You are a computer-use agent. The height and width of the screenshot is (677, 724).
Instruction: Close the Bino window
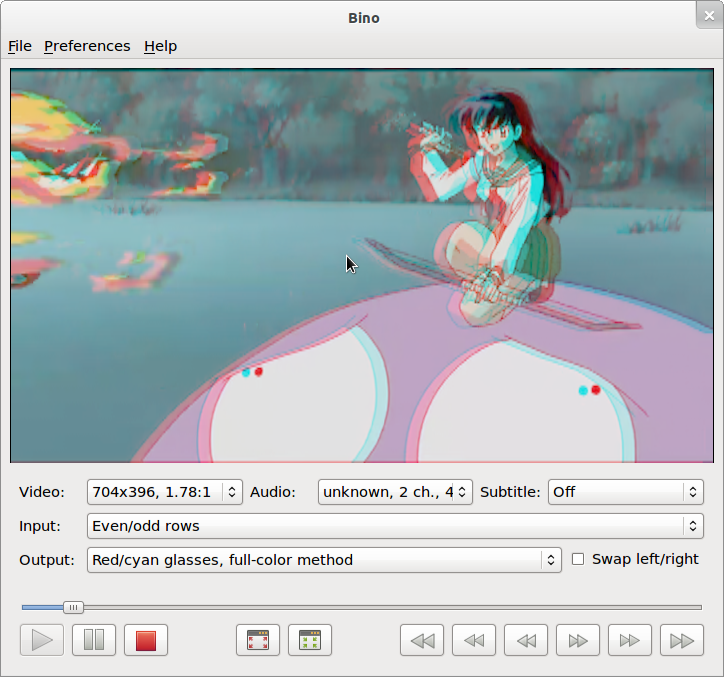tap(709, 16)
